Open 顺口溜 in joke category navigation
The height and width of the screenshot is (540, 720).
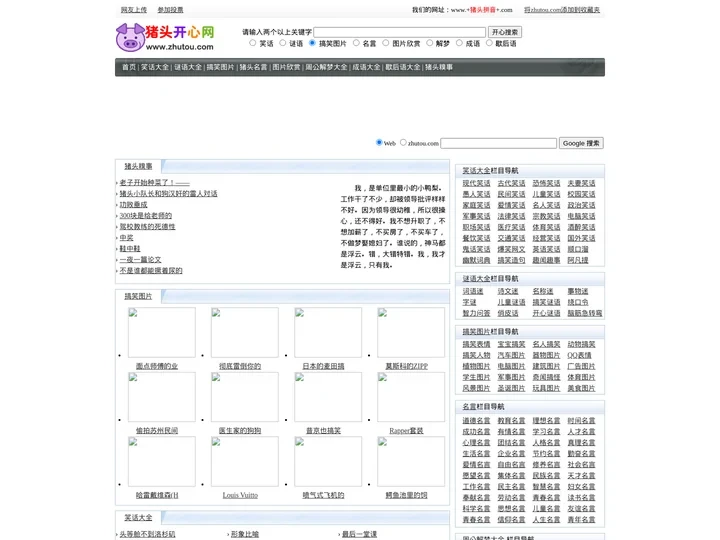coord(578,249)
